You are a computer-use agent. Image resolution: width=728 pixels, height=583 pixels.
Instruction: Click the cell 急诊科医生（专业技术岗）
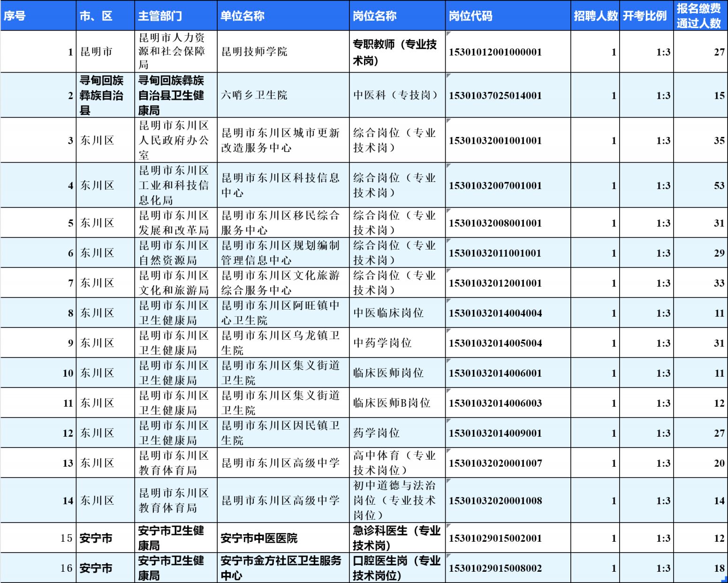pyautogui.click(x=397, y=538)
